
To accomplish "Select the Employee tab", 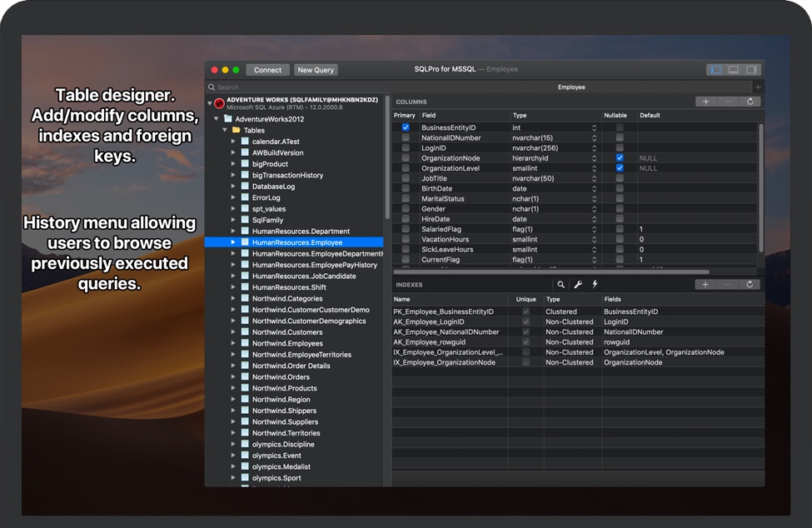I will click(x=570, y=87).
